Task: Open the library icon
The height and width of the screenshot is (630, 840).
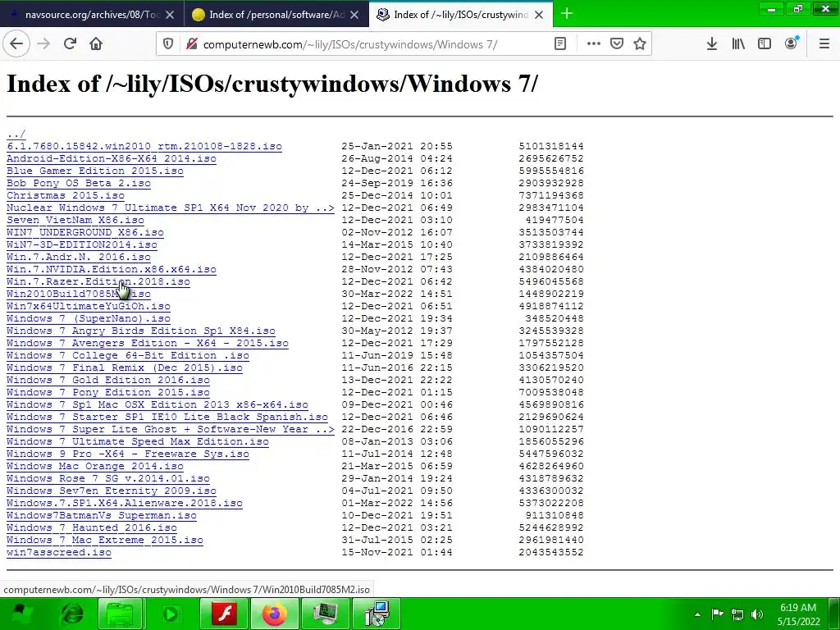Action: pyautogui.click(x=738, y=44)
